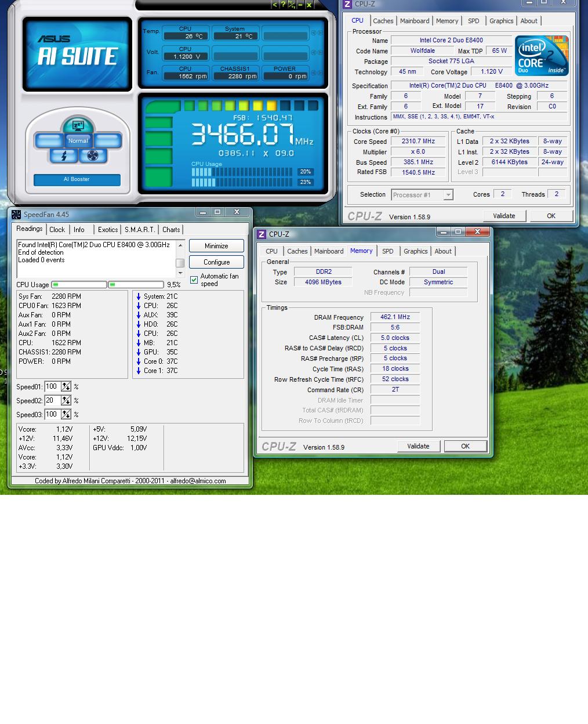Viewport: 588px width, 724px height.
Task: Click OK in the CPU-Z Memory window
Action: pyautogui.click(x=465, y=446)
